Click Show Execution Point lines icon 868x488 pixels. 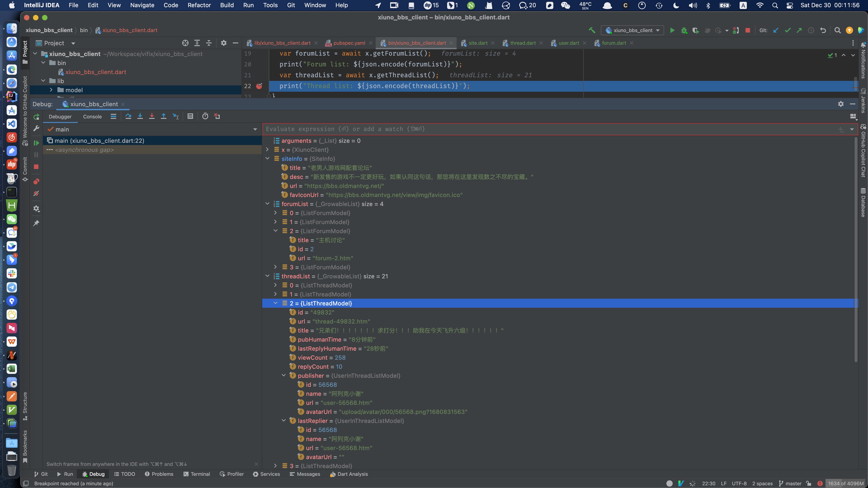(113, 116)
